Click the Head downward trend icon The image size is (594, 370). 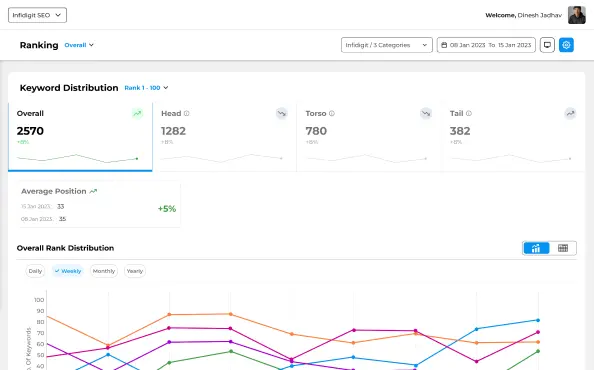pyautogui.click(x=281, y=113)
